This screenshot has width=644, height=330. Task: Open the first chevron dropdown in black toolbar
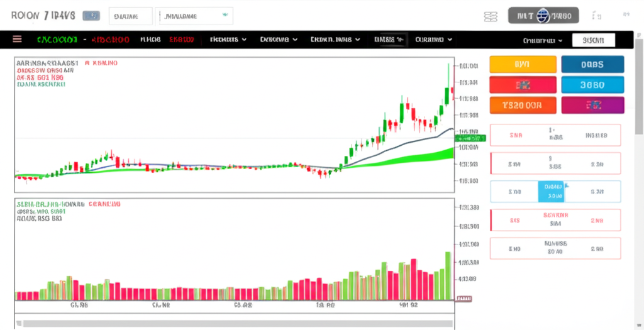pos(228,40)
